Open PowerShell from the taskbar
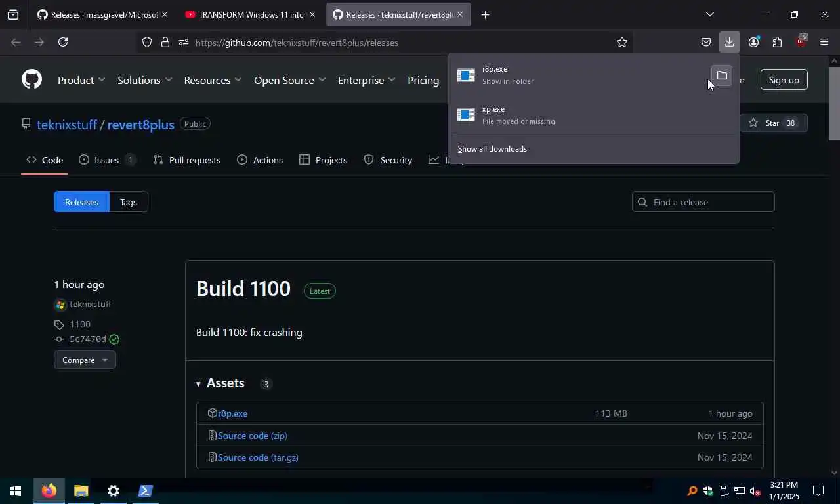Viewport: 840px width, 504px height. 145,491
